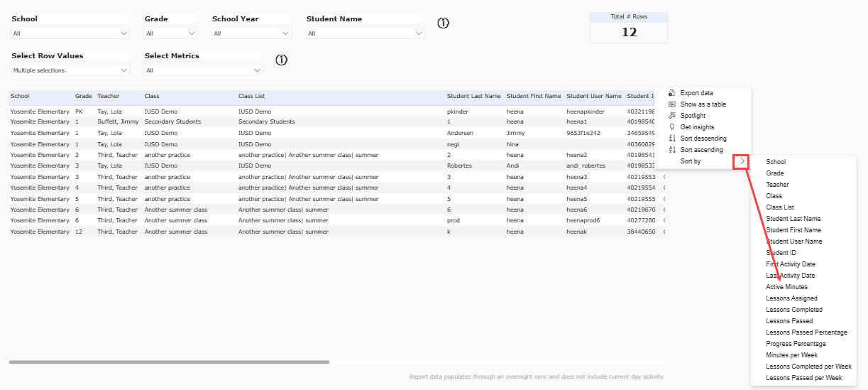Open the Select Row Values dropdown

tap(70, 70)
